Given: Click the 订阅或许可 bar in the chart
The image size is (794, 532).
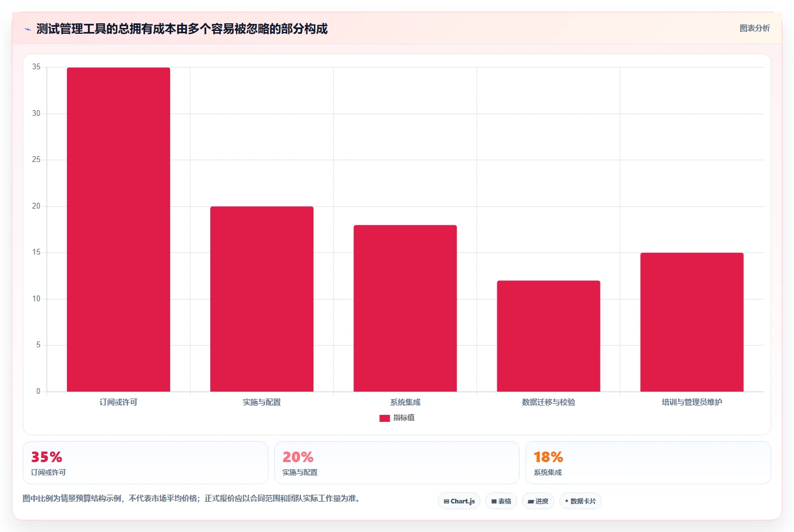Looking at the screenshot, I should [118, 230].
